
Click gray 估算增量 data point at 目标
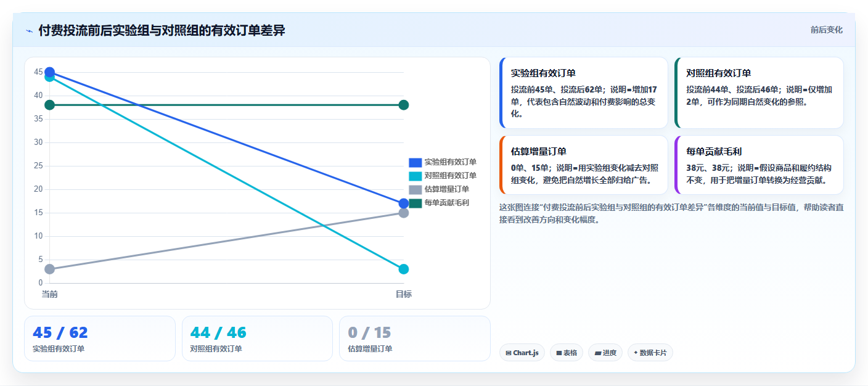click(x=404, y=213)
